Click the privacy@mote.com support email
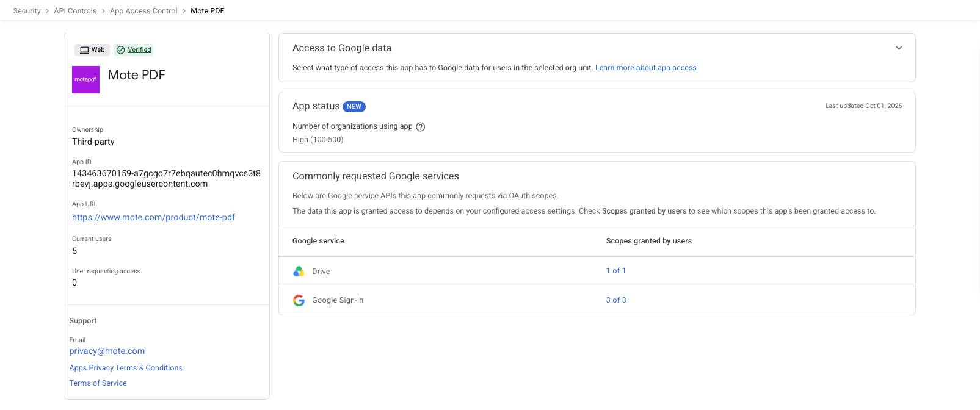 coord(107,351)
